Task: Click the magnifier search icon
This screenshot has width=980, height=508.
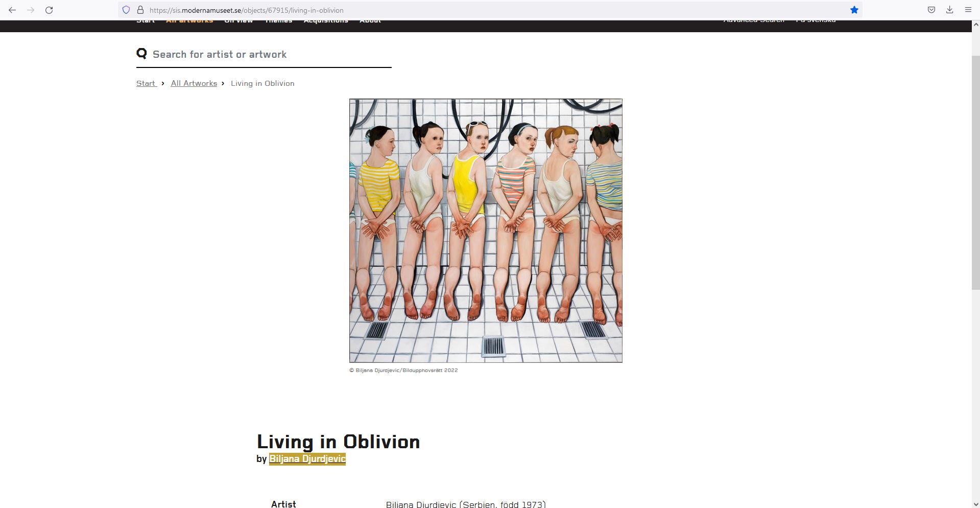Action: (x=141, y=53)
